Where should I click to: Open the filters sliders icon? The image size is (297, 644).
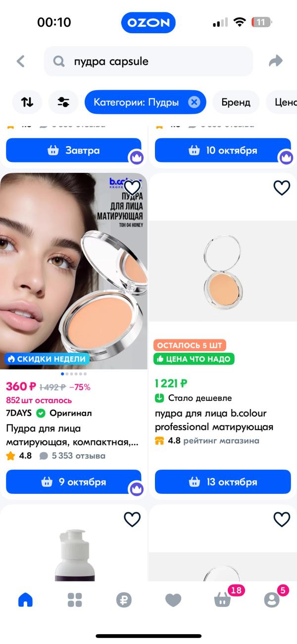(63, 103)
